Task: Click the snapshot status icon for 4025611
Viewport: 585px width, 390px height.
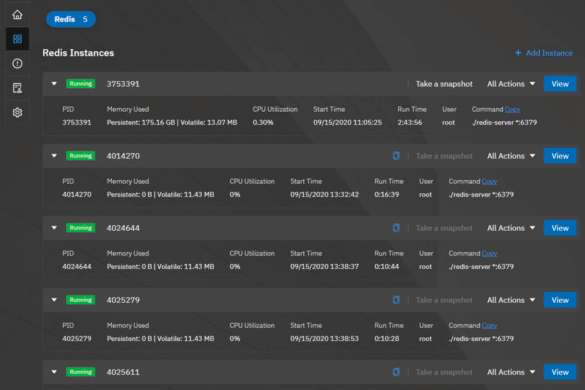Action: 396,372
